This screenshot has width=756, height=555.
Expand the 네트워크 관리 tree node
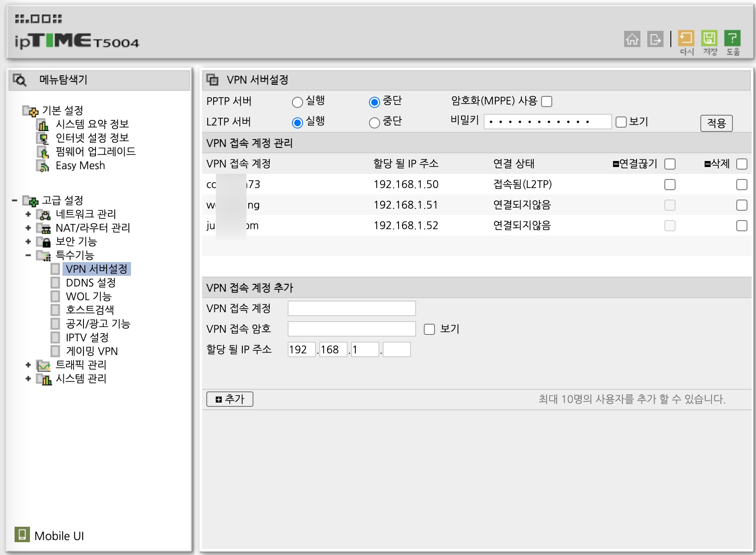(x=28, y=214)
